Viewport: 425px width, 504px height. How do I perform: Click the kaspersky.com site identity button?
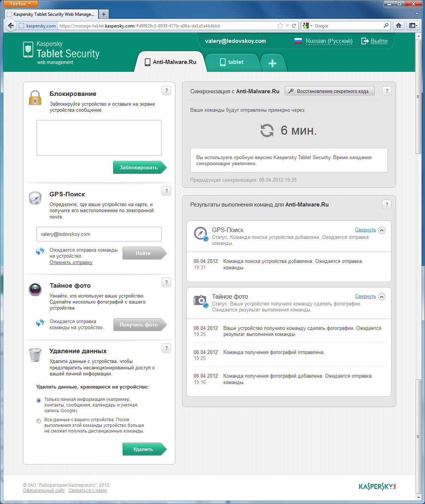[x=37, y=26]
